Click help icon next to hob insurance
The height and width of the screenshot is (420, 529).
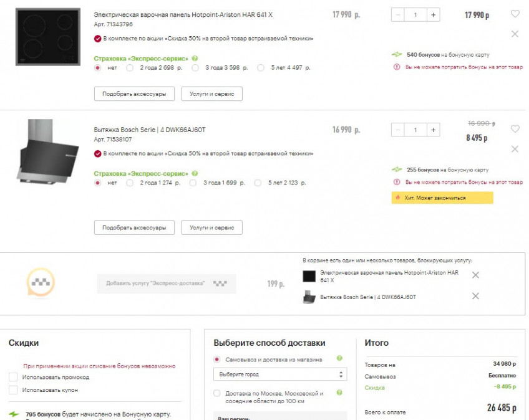[195, 58]
